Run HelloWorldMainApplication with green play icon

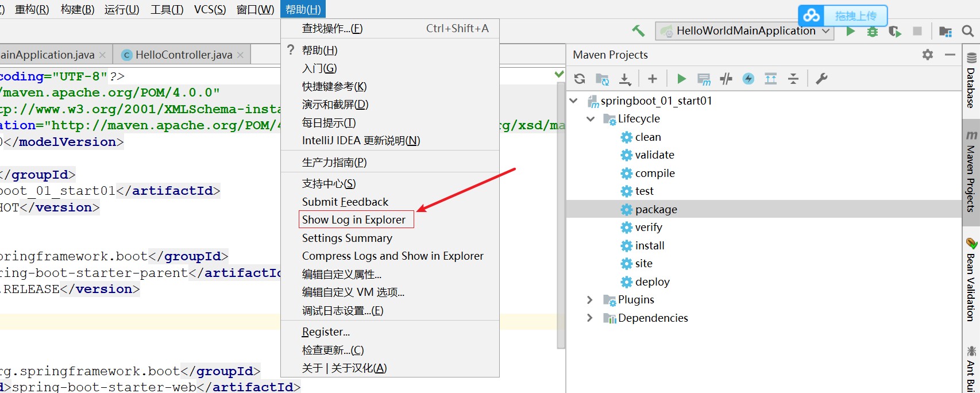coord(851,31)
